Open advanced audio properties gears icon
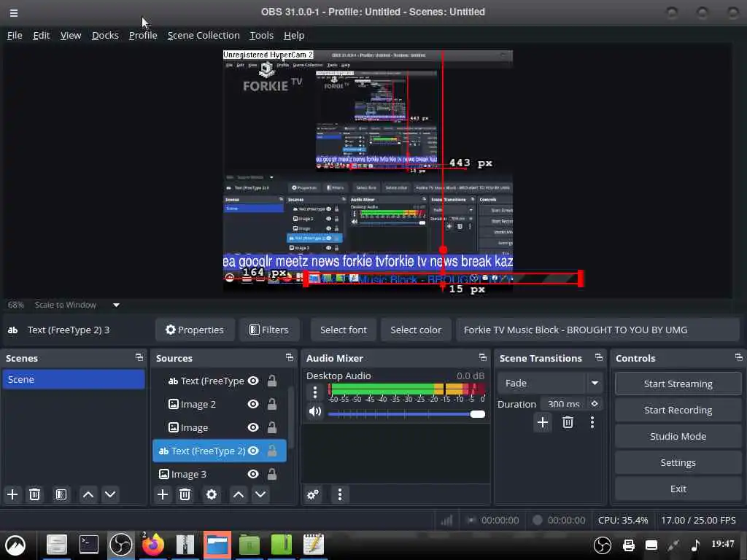The image size is (747, 560). click(x=313, y=494)
